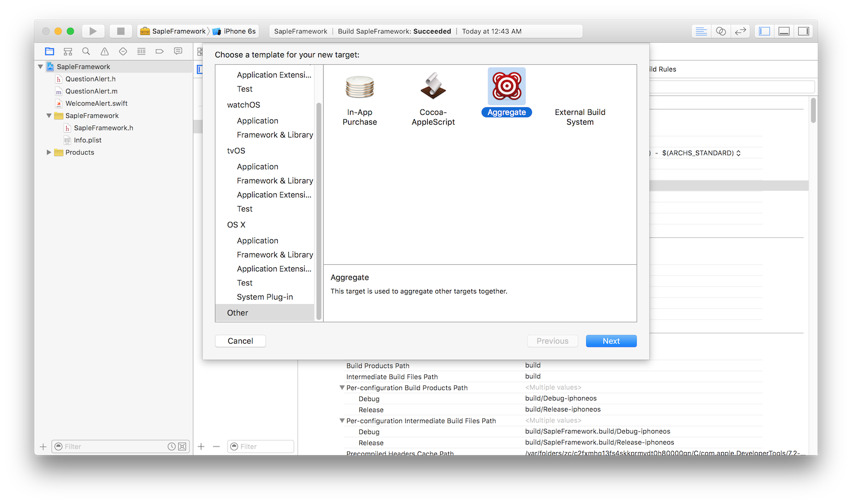Select the External Build System template
This screenshot has height=504, width=852.
[580, 117]
